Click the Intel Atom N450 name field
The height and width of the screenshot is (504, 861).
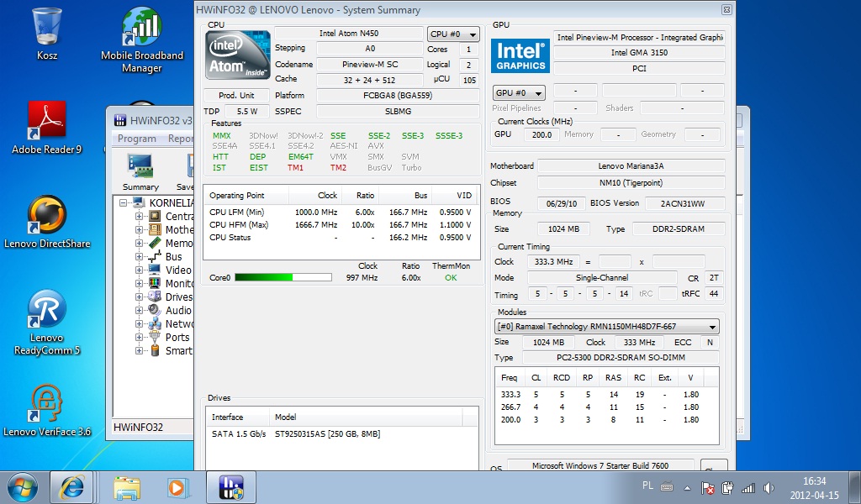pos(349,34)
